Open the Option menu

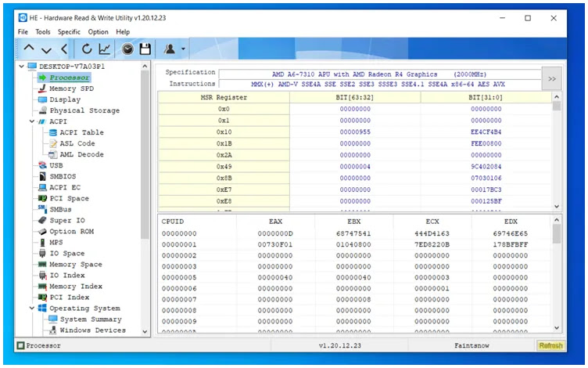pyautogui.click(x=99, y=32)
